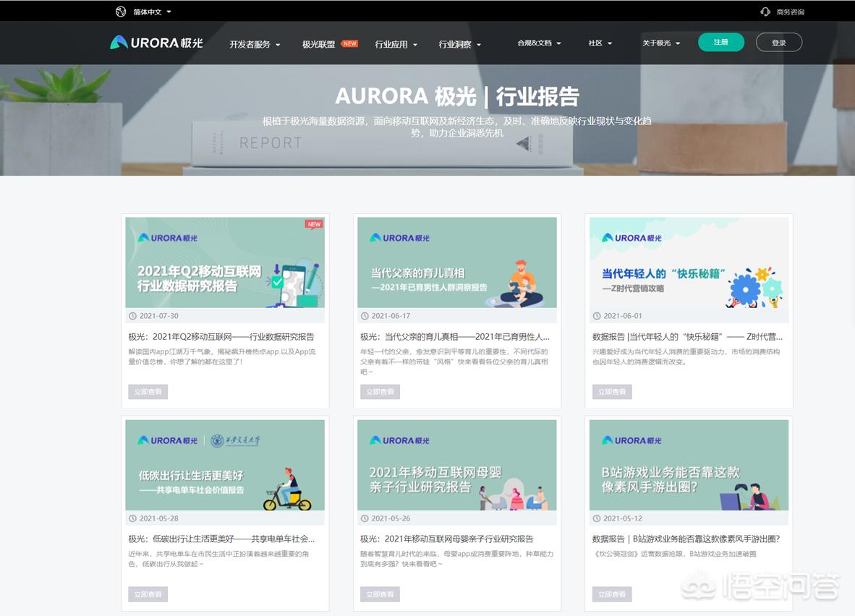Click title 极光: 当代父亲的育儿真相
This screenshot has width=855, height=616.
[x=455, y=336]
